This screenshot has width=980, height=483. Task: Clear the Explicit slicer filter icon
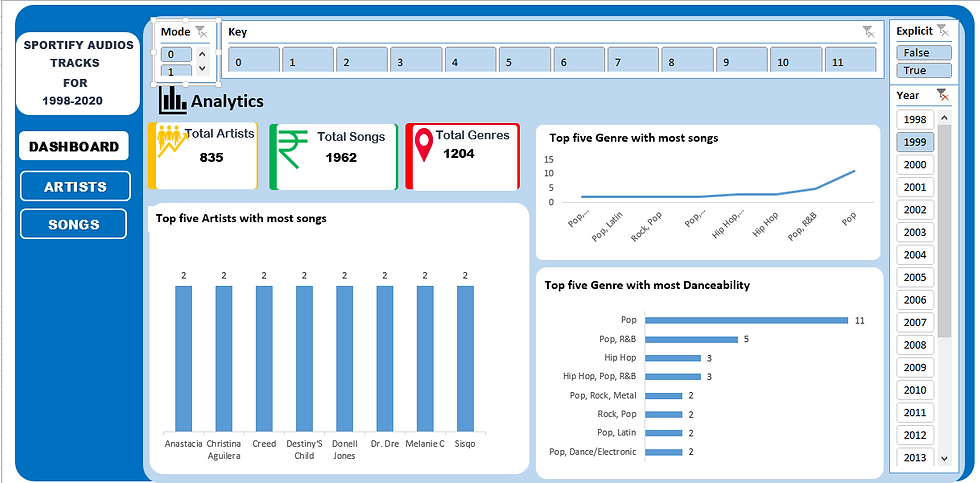(x=942, y=31)
